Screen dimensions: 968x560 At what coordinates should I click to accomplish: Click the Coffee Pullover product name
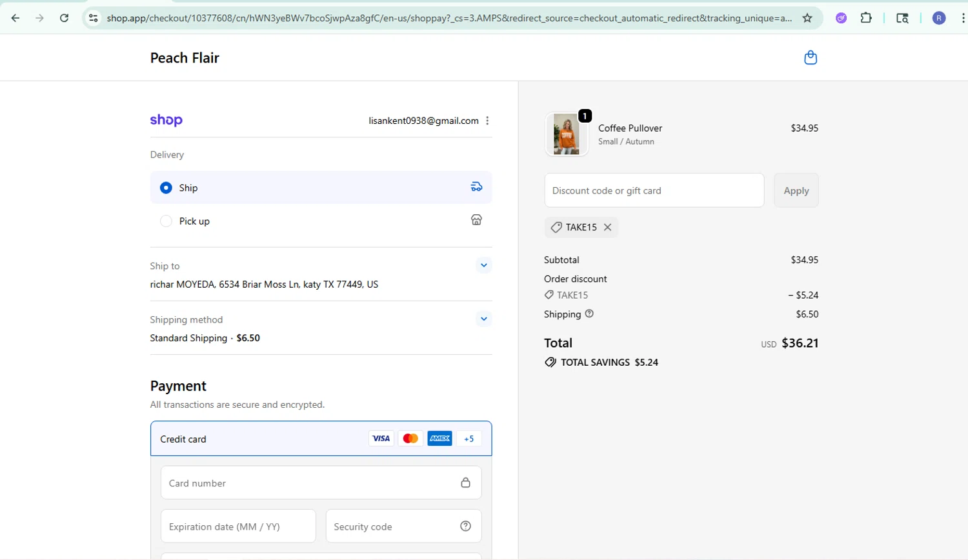[630, 128]
